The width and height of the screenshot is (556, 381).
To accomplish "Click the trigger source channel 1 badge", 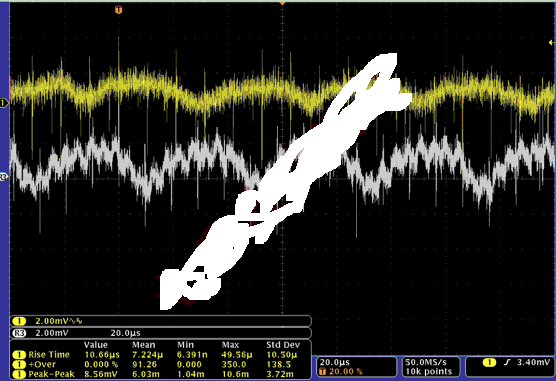I will (x=489, y=363).
